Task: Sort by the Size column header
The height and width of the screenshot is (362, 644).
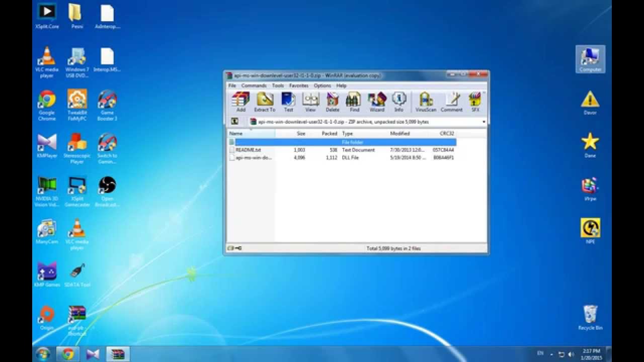Action: [x=291, y=134]
